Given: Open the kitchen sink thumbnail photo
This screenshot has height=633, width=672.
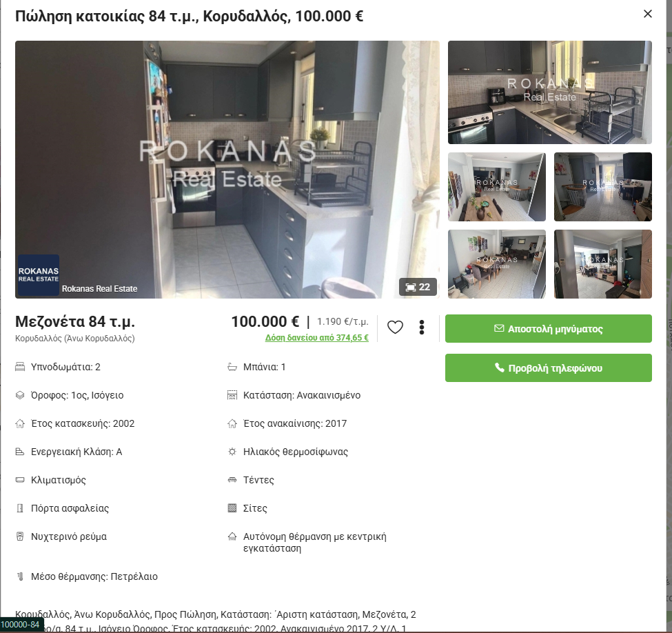Looking at the screenshot, I should point(550,92).
